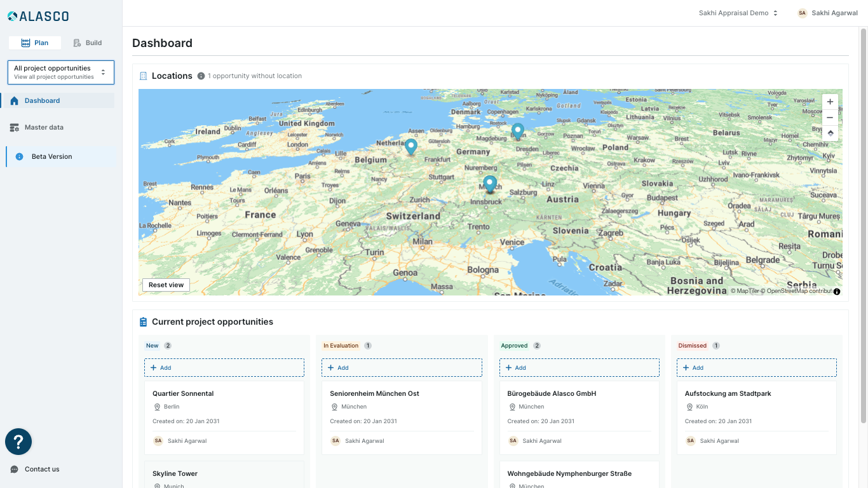Zoom in on the locations map

pyautogui.click(x=830, y=102)
